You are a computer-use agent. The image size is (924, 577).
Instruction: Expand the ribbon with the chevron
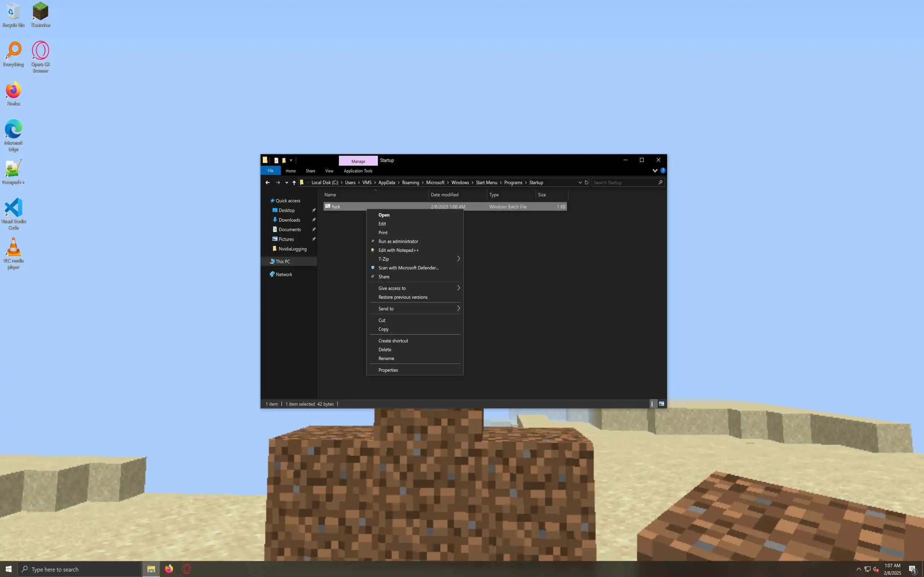(x=655, y=171)
